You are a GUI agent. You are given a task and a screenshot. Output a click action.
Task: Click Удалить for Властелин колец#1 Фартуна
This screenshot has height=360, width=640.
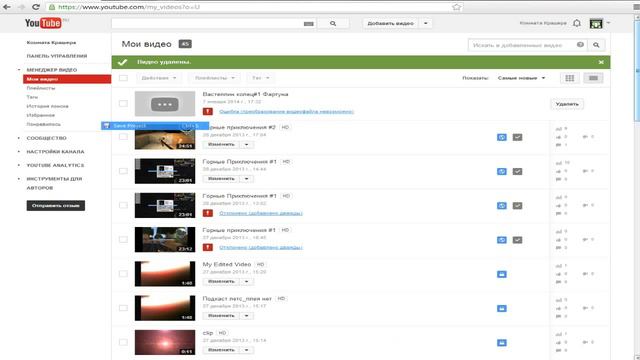click(x=567, y=104)
